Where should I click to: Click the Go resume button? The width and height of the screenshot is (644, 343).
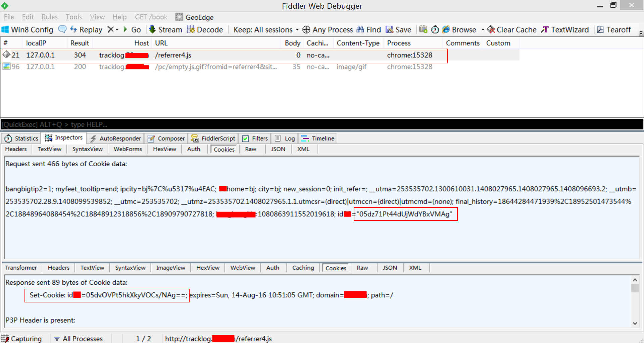point(132,30)
